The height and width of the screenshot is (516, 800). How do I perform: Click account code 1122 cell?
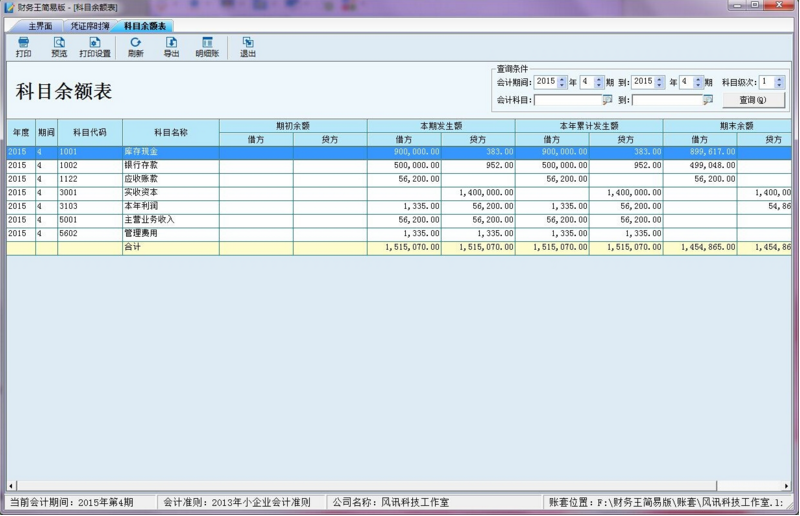[x=90, y=179]
